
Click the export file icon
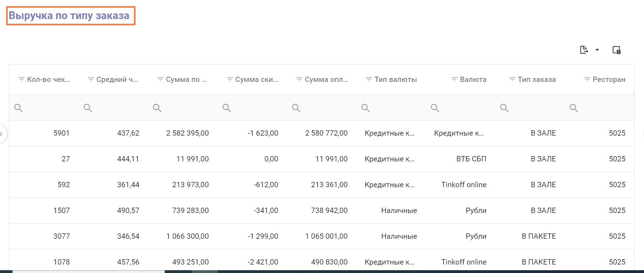coord(584,50)
